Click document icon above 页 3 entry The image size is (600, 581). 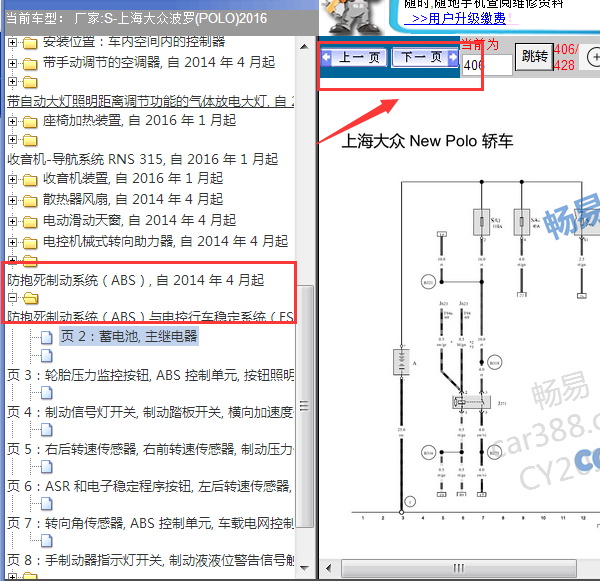click(47, 356)
